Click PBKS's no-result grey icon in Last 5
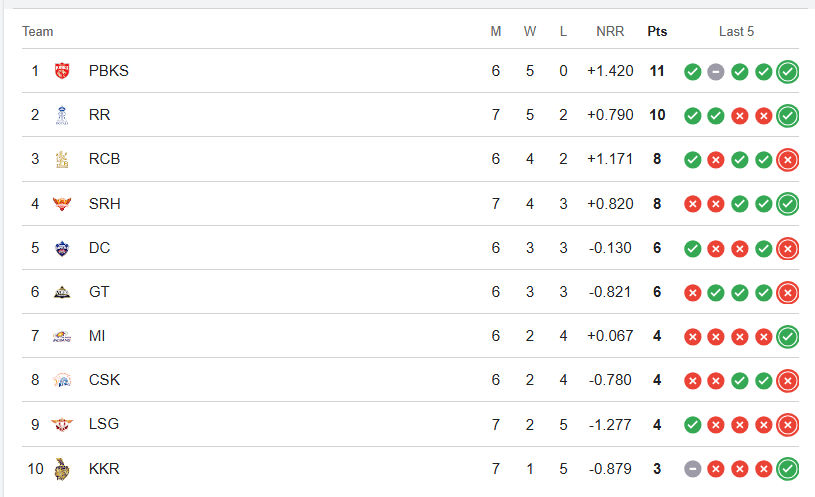 tap(716, 72)
